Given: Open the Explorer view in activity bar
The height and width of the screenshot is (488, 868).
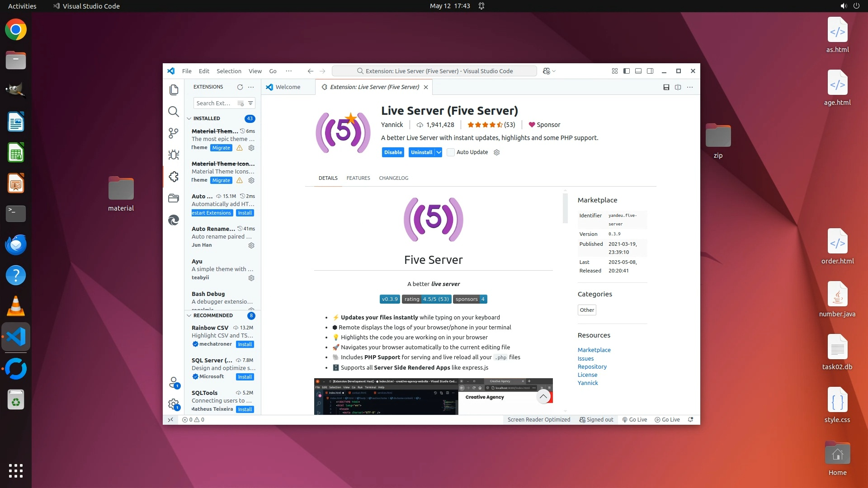Looking at the screenshot, I should (x=174, y=90).
